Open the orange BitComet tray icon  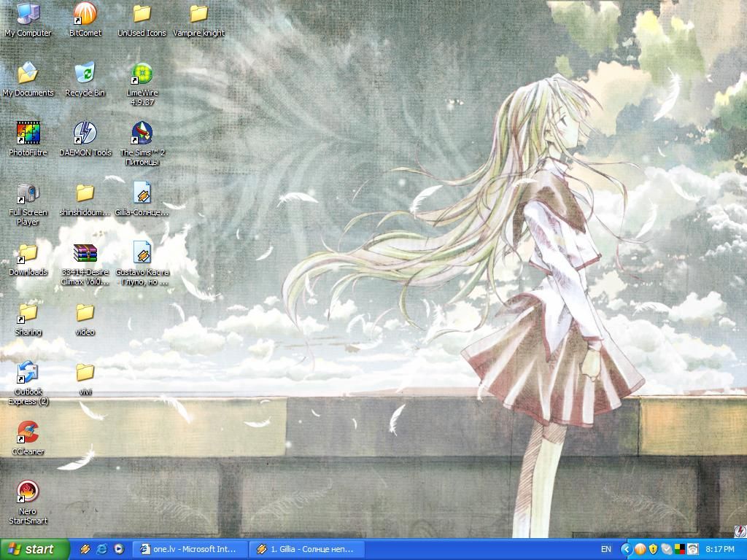pyautogui.click(x=640, y=549)
